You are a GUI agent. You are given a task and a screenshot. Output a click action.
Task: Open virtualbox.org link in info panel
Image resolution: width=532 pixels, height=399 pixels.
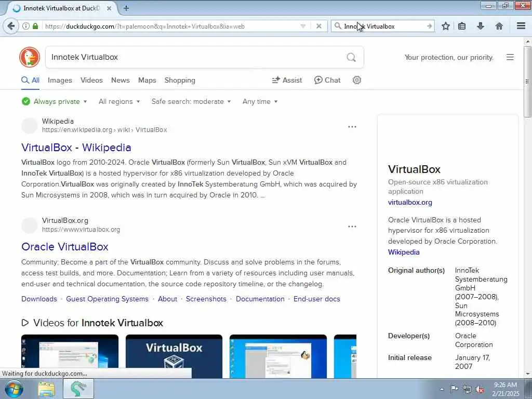(x=410, y=202)
